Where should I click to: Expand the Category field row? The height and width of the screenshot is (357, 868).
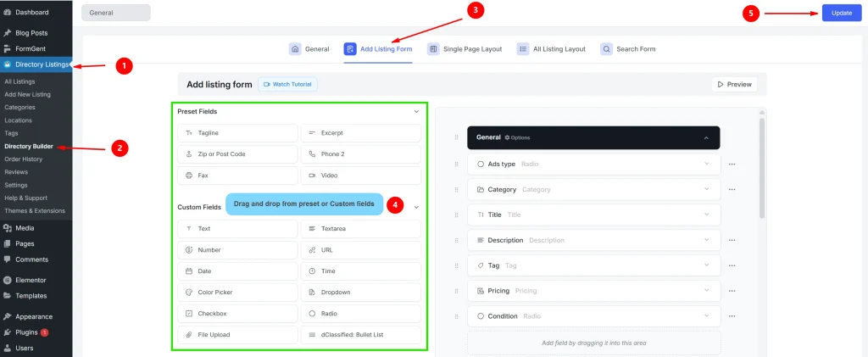click(x=706, y=189)
